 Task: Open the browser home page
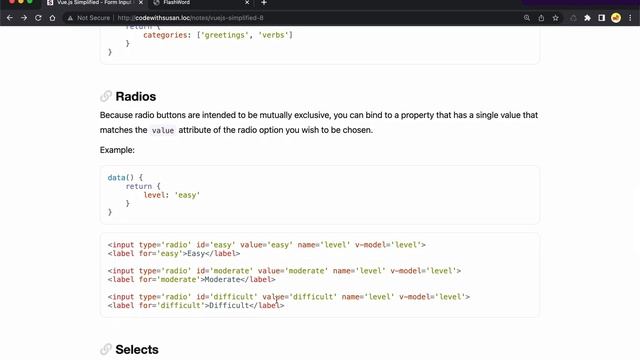coord(52,18)
